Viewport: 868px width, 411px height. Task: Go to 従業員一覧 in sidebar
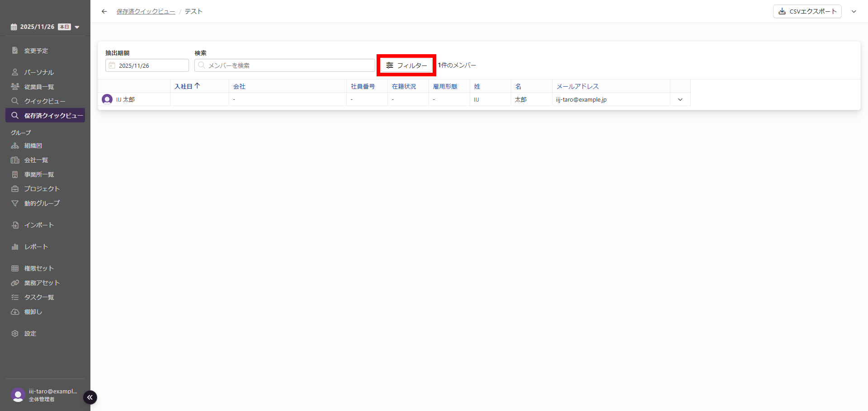click(39, 87)
